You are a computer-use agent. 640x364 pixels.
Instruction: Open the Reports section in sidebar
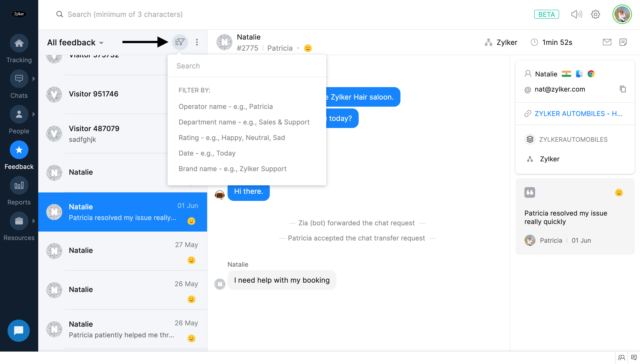[x=19, y=186]
